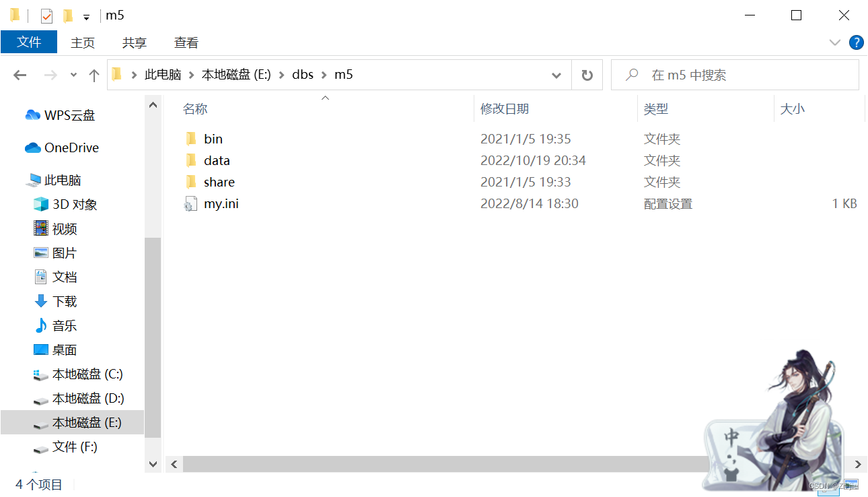Click the 下载 arrow icon
The height and width of the screenshot is (497, 868).
(x=41, y=301)
